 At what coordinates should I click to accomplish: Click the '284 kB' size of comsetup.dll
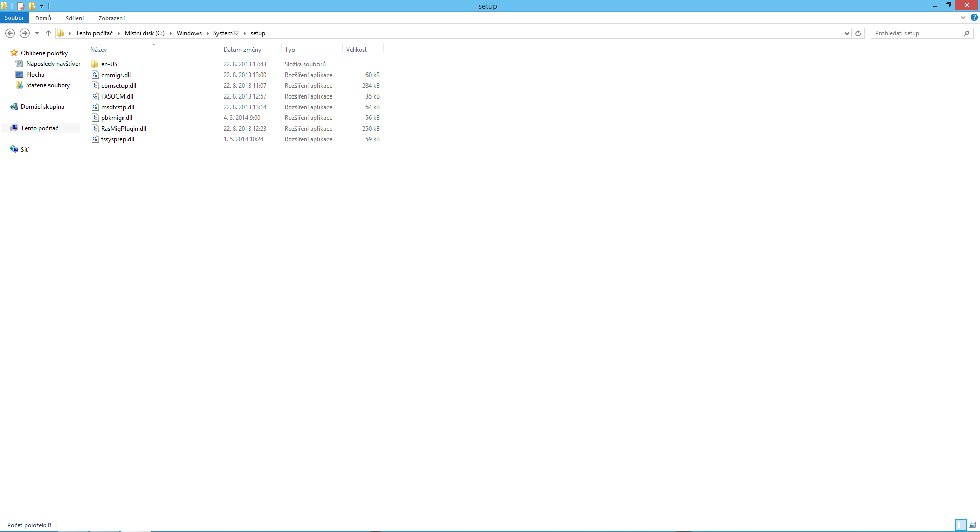tap(371, 86)
